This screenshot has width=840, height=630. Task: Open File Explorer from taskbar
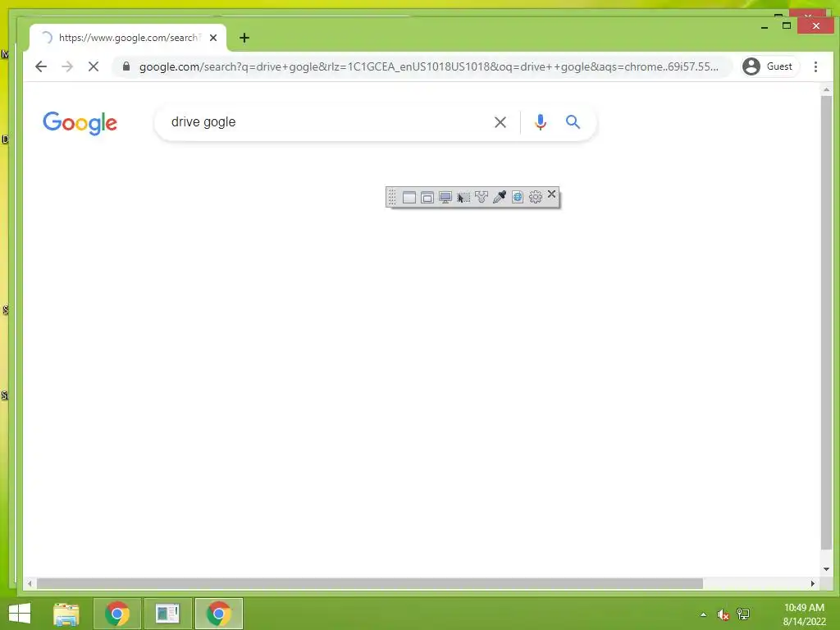(66, 614)
